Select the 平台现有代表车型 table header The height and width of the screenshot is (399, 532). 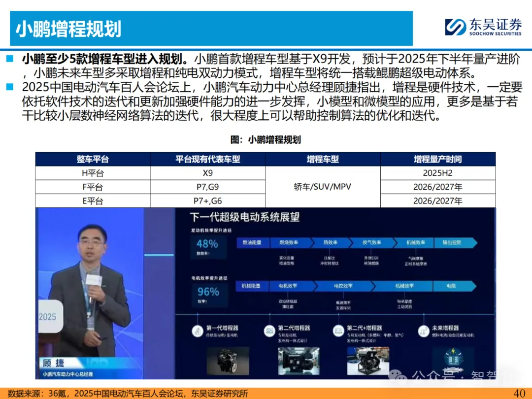[208, 159]
